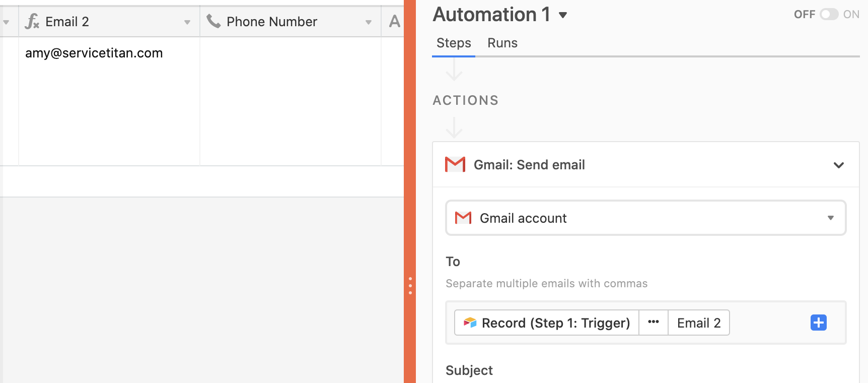The image size is (868, 383).
Task: Click the OFF label beside the switch
Action: click(805, 15)
